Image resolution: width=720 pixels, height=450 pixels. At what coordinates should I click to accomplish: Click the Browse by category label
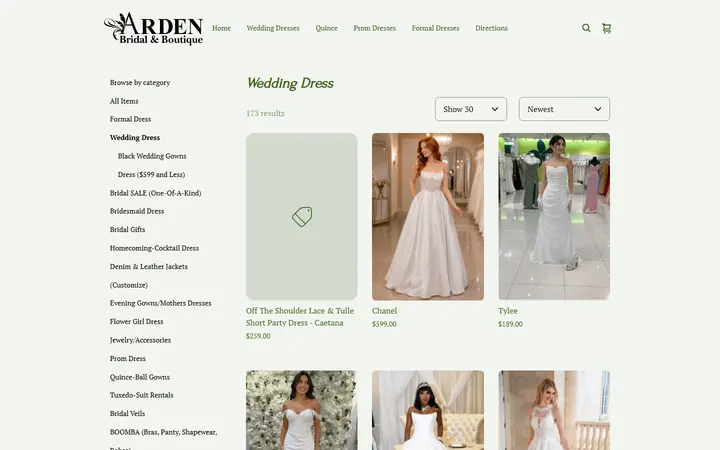[140, 83]
